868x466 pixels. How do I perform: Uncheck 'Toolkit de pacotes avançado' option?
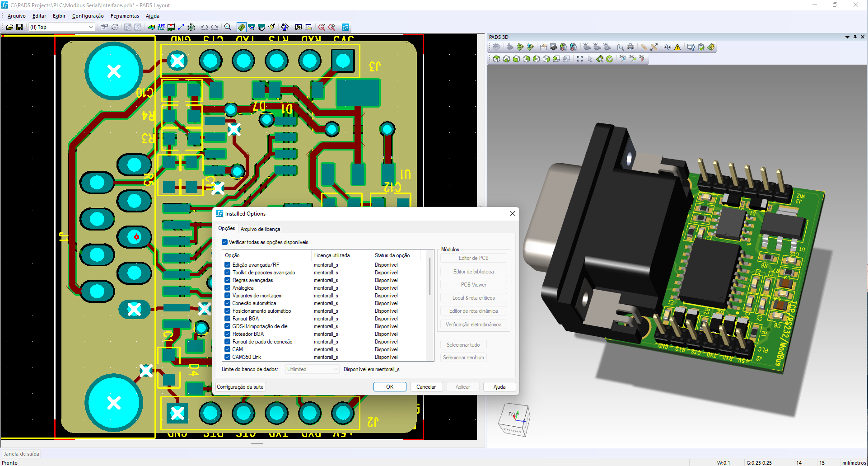coord(228,273)
